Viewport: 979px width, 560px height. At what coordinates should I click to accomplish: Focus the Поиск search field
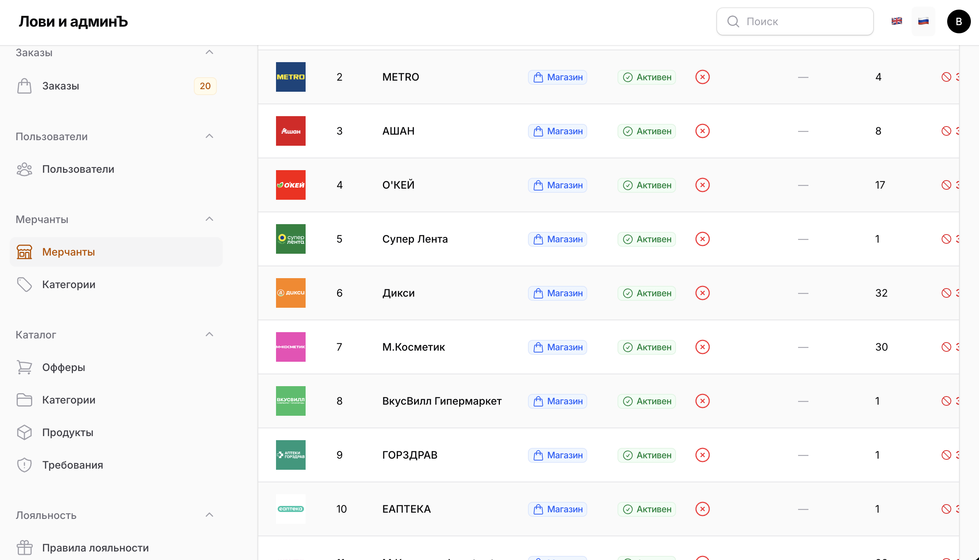tap(795, 21)
